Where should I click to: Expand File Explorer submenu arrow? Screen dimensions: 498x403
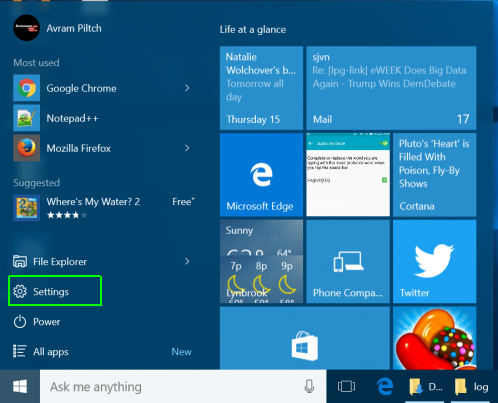187,261
